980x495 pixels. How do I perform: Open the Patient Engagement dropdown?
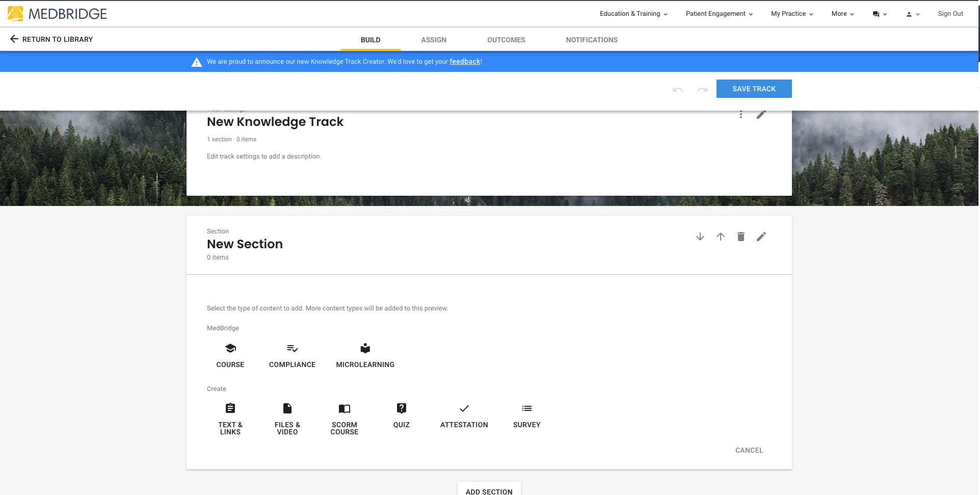point(719,14)
